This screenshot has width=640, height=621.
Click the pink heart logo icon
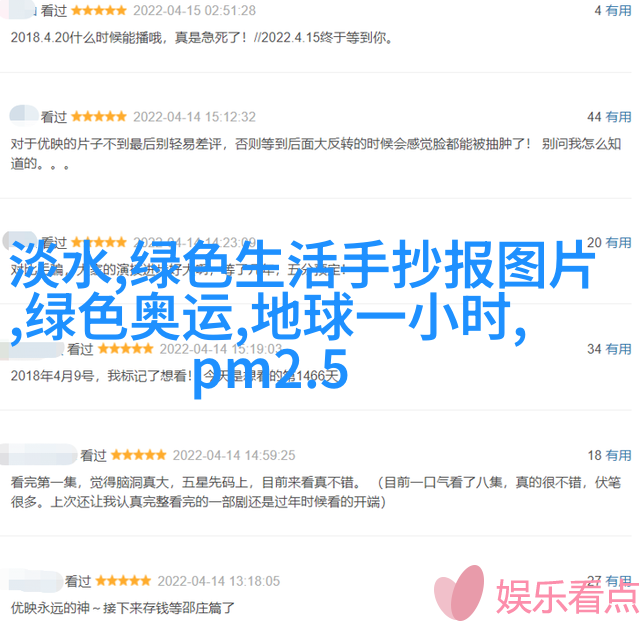pyautogui.click(x=459, y=592)
